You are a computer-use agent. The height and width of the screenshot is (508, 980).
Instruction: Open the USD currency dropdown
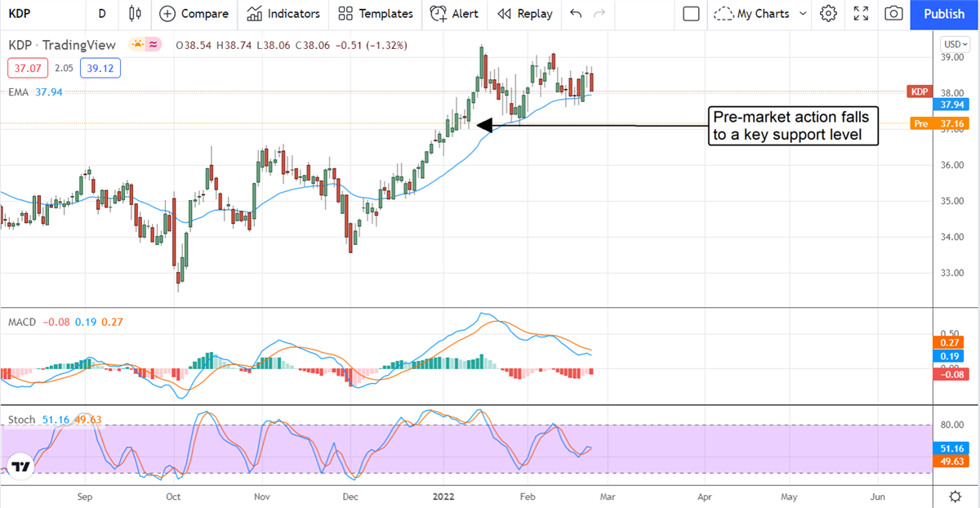(x=953, y=44)
